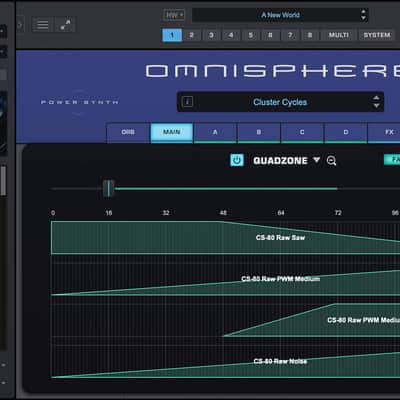Select the CS-80 Raw Saw zone
400x400 pixels.
click(280, 237)
